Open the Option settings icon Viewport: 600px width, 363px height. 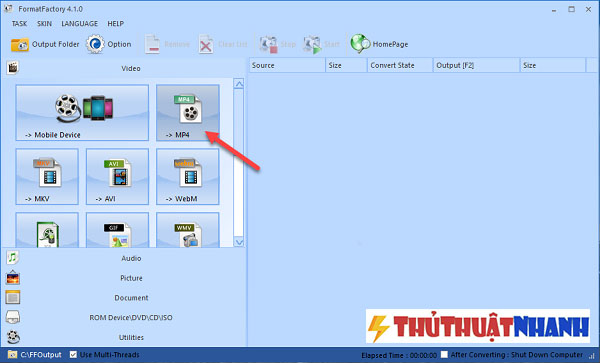click(109, 44)
